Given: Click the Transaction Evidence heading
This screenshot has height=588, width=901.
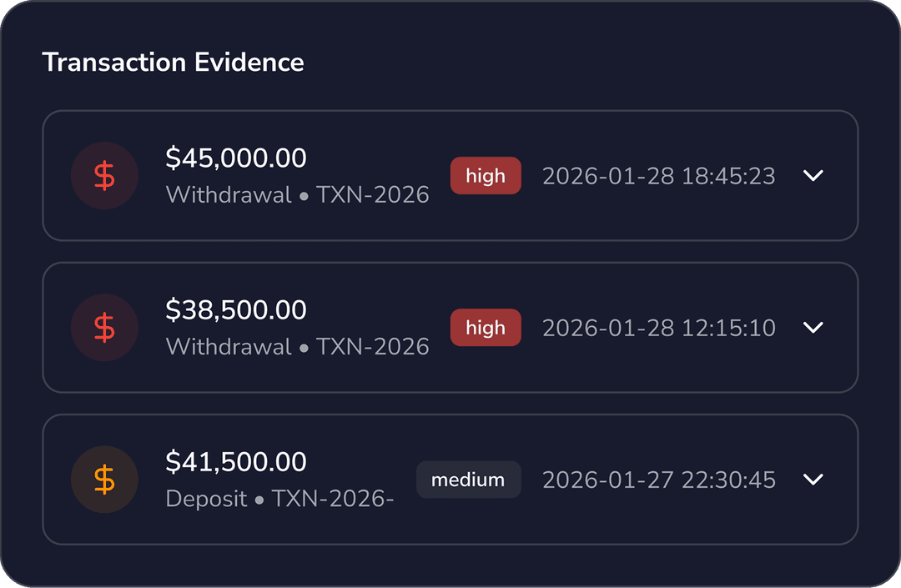Looking at the screenshot, I should click(x=173, y=62).
